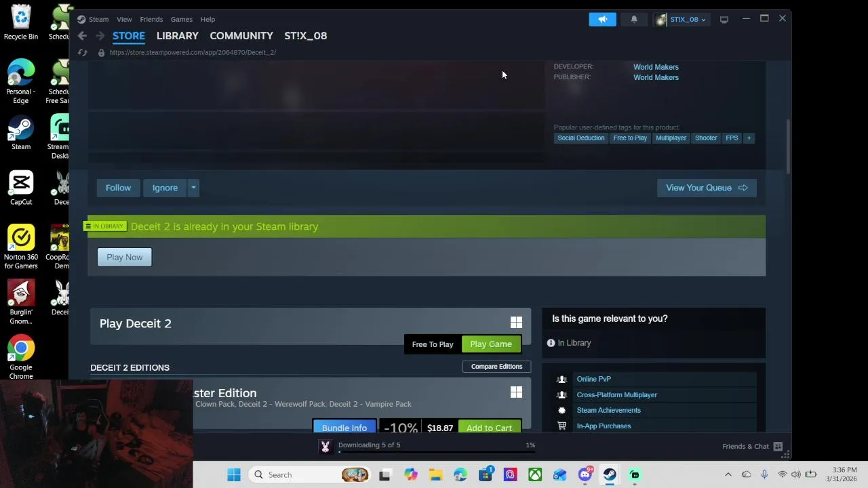Open the World Makers developer link
This screenshot has height=488, width=868.
click(656, 67)
